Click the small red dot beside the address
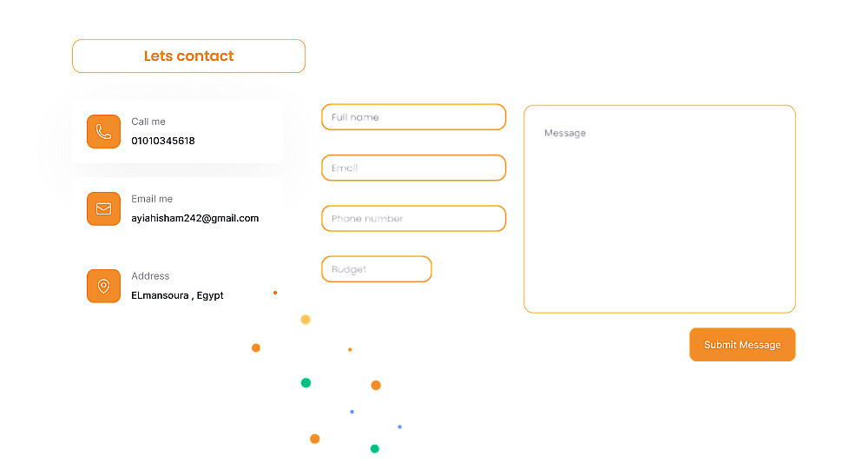The height and width of the screenshot is (476, 868). pyautogui.click(x=275, y=293)
